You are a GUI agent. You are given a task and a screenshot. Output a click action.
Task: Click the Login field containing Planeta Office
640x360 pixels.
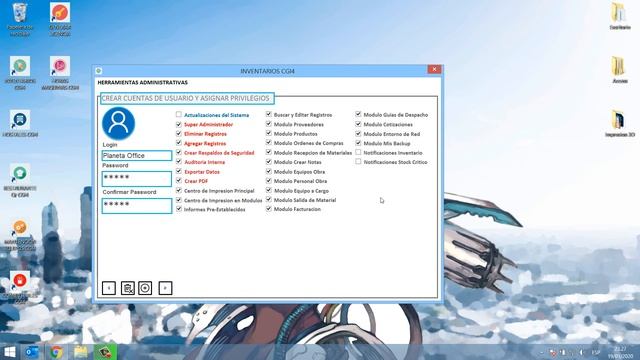coord(137,156)
